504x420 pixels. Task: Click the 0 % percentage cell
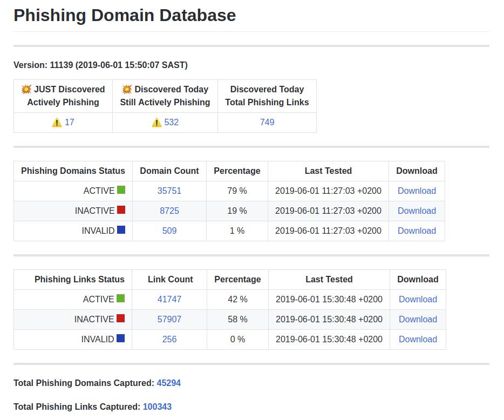[237, 339]
